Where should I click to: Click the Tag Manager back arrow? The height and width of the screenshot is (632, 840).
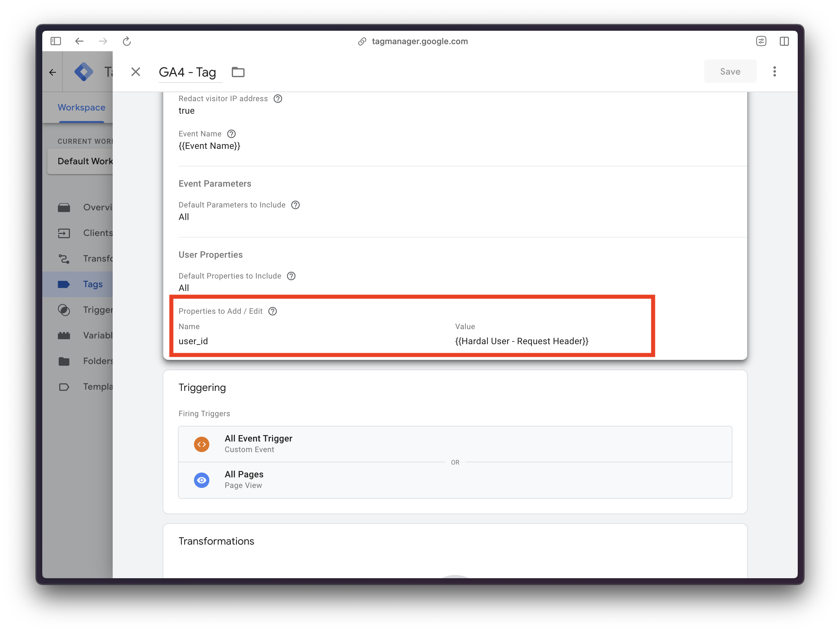[53, 72]
